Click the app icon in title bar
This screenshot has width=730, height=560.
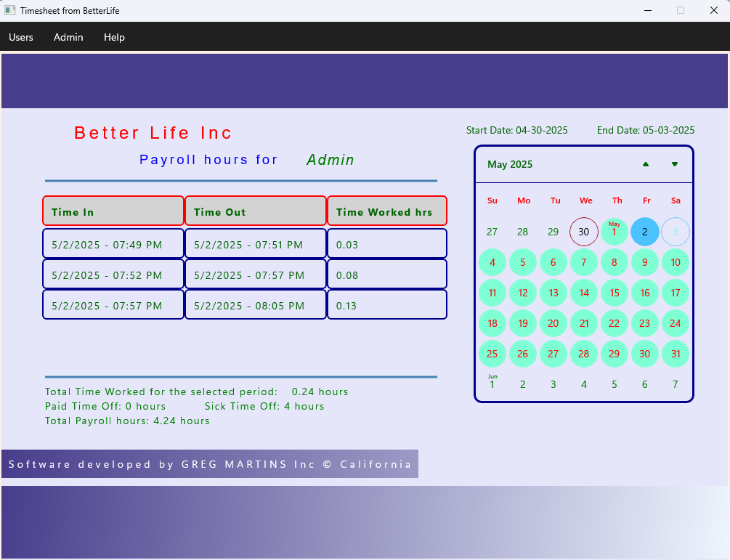(10, 10)
